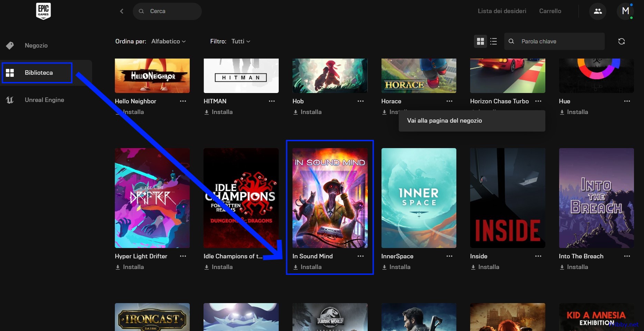
Task: Open options menu for InnerSpace
Action: pyautogui.click(x=449, y=256)
